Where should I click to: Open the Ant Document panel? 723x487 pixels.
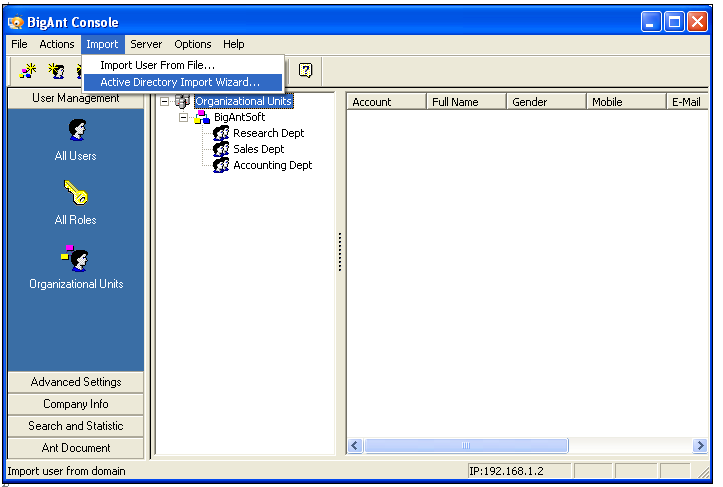coord(76,448)
